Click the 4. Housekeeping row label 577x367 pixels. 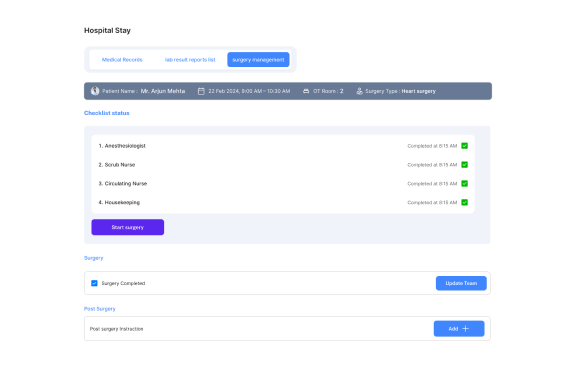tap(119, 202)
